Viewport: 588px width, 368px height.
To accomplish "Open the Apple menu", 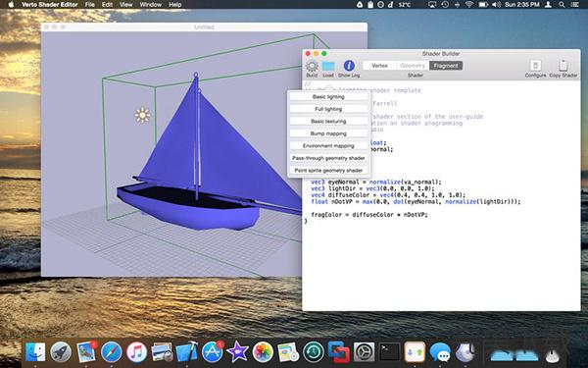I will click(x=11, y=5).
